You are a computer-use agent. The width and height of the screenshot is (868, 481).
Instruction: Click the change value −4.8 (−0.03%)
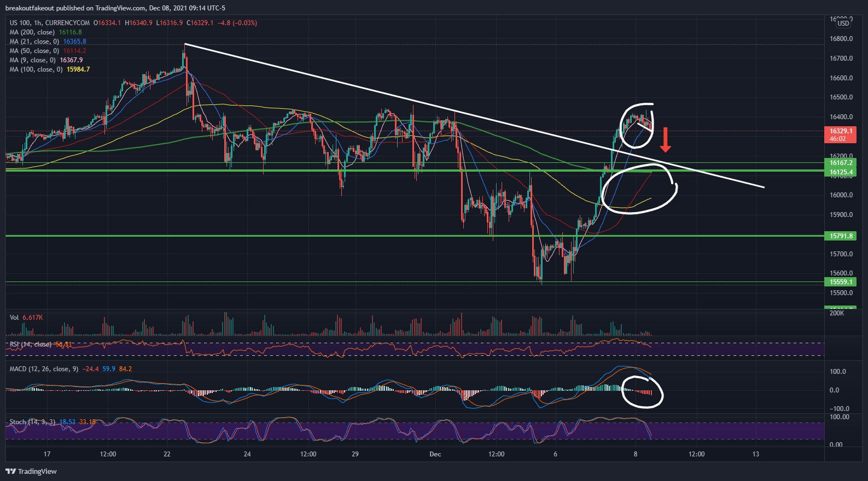tap(237, 23)
